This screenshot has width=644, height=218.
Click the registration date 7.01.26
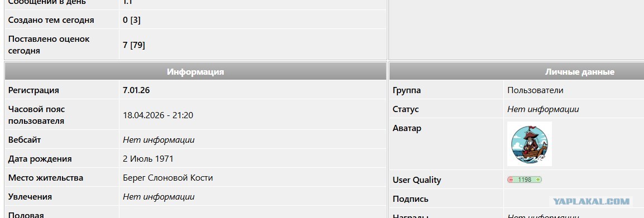tap(136, 90)
